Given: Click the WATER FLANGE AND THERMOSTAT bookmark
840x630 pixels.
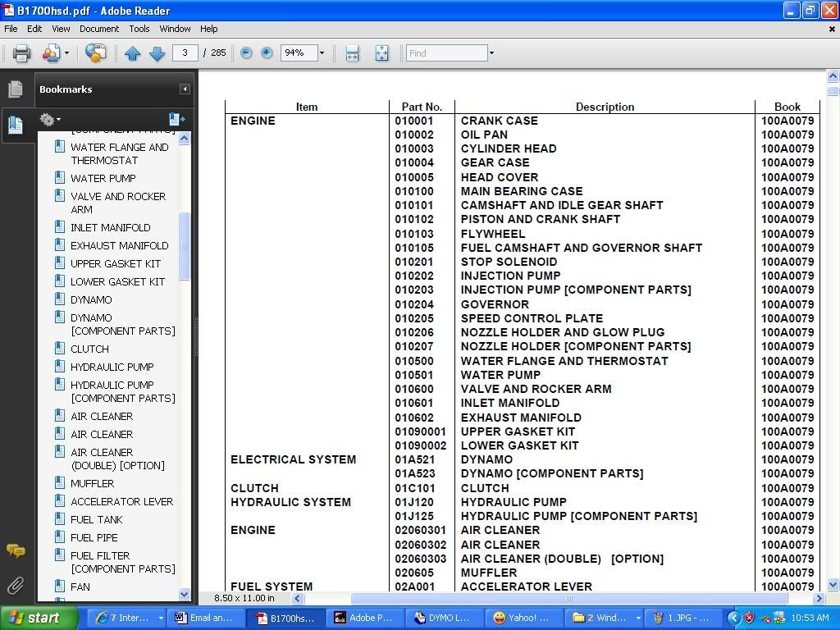Looking at the screenshot, I should coord(120,153).
